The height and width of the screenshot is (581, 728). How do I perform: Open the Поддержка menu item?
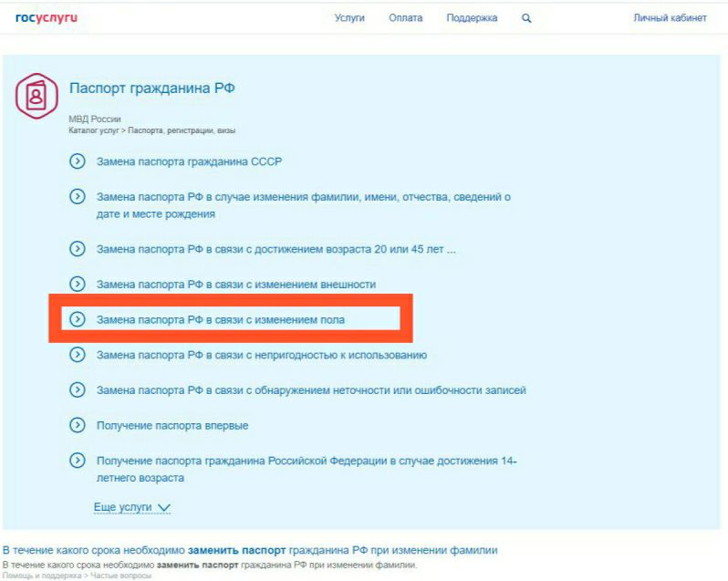472,18
